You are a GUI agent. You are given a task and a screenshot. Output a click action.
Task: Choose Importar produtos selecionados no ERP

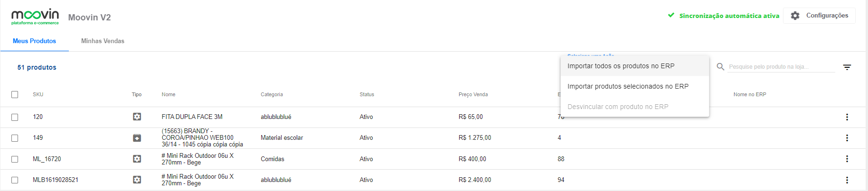coord(628,86)
